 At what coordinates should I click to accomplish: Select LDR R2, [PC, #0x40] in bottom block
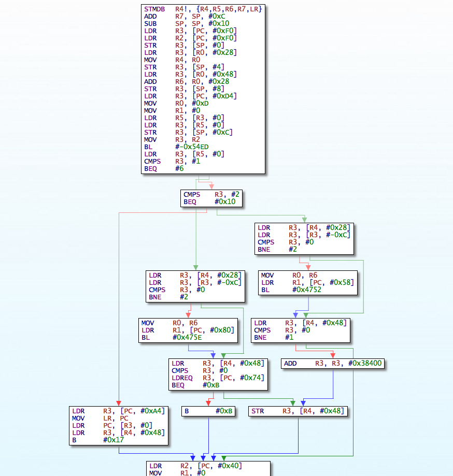tap(195, 466)
